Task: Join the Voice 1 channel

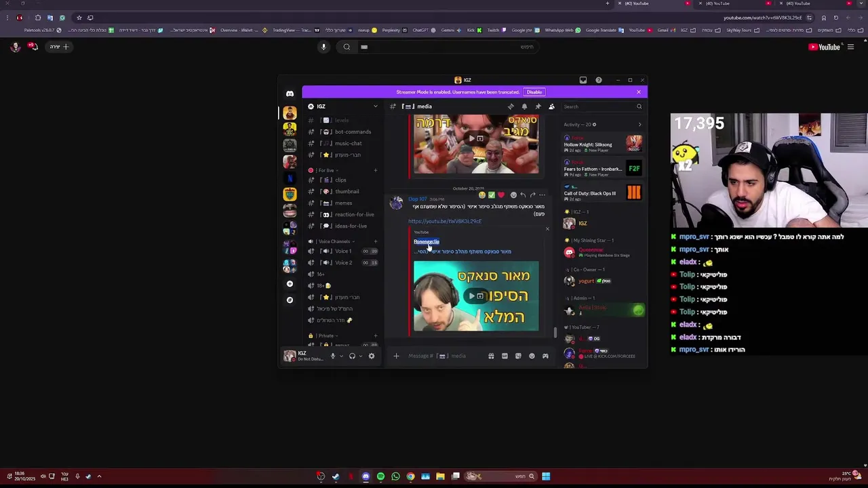Action: [x=343, y=251]
